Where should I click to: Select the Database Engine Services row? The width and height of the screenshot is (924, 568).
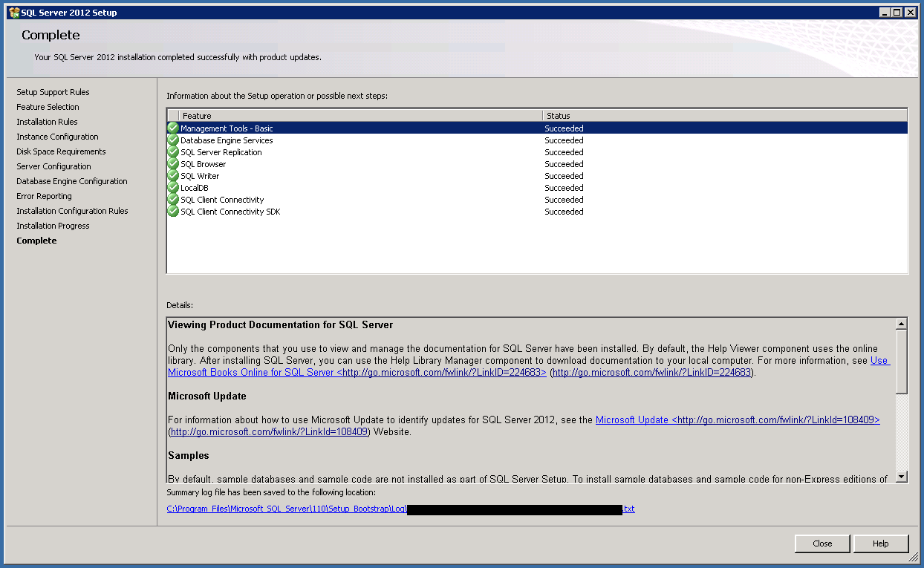click(x=537, y=140)
